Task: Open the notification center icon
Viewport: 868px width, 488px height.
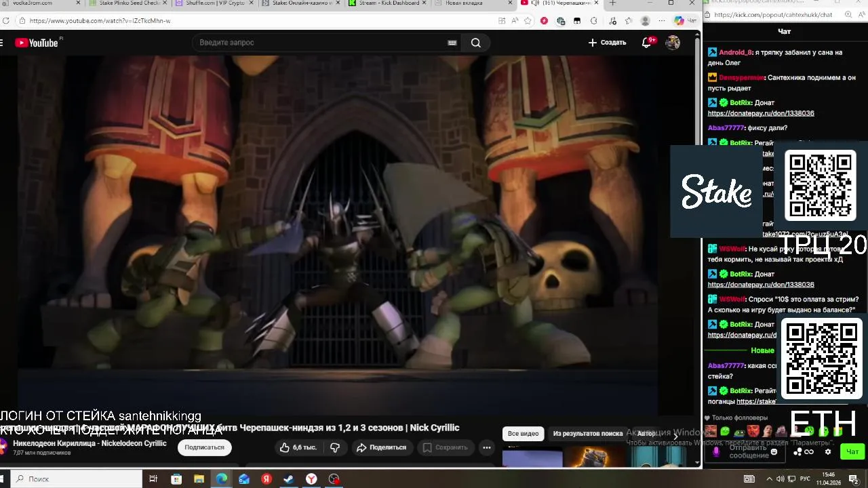Action: coord(853,479)
